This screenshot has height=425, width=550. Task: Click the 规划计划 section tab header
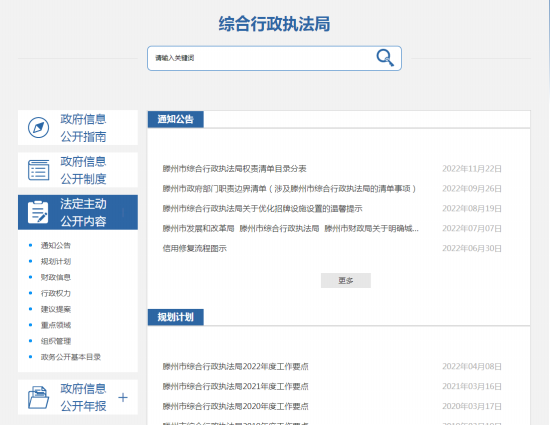[175, 317]
